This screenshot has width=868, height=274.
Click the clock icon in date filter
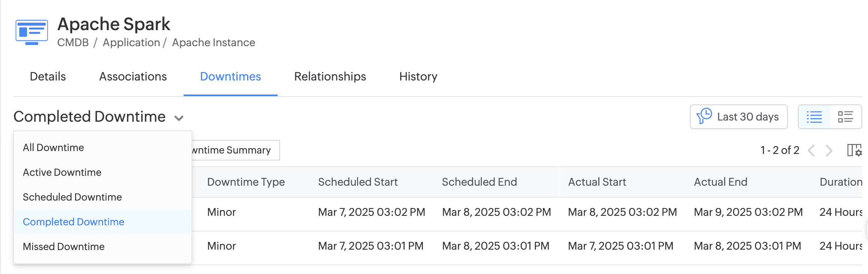click(705, 116)
